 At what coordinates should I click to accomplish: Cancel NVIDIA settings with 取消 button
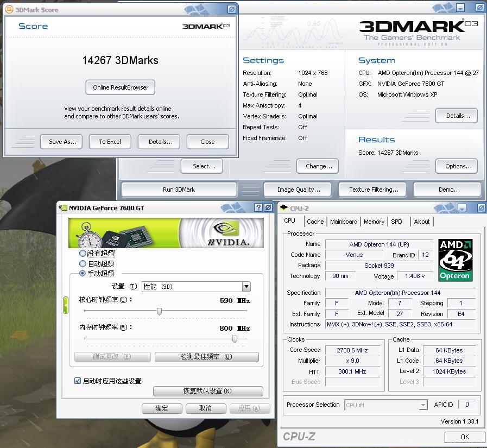tap(206, 408)
